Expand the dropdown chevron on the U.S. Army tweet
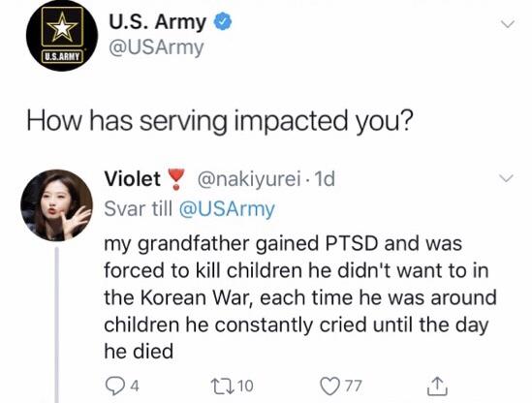 (x=508, y=24)
